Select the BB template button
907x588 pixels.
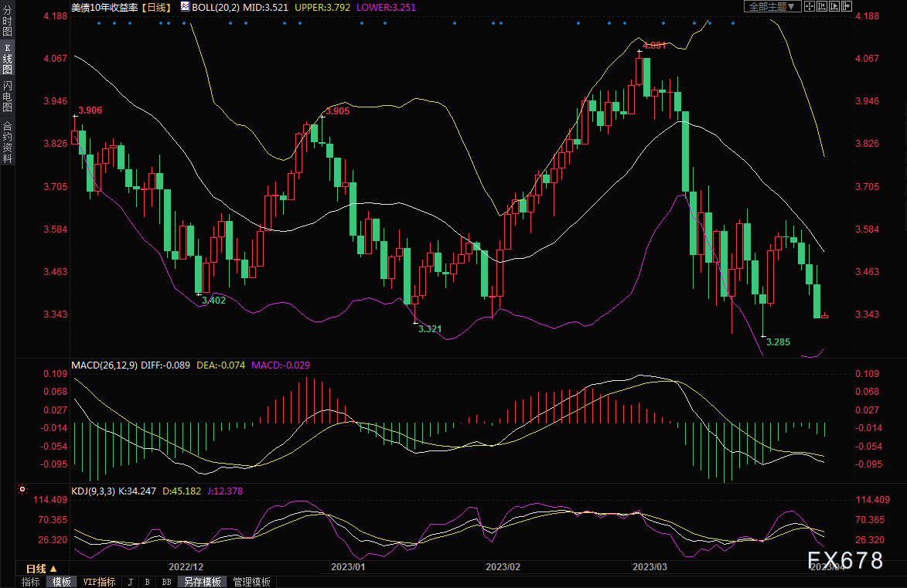pos(166,582)
